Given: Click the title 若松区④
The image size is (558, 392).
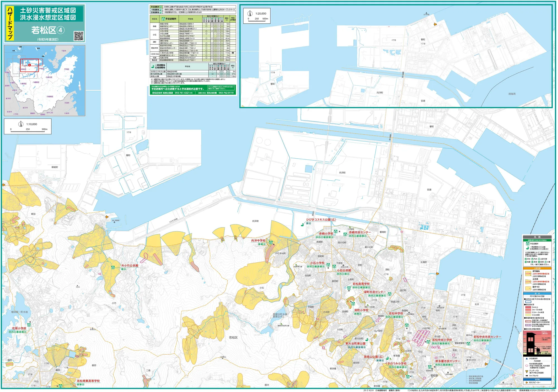Looking at the screenshot, I should click(48, 30).
